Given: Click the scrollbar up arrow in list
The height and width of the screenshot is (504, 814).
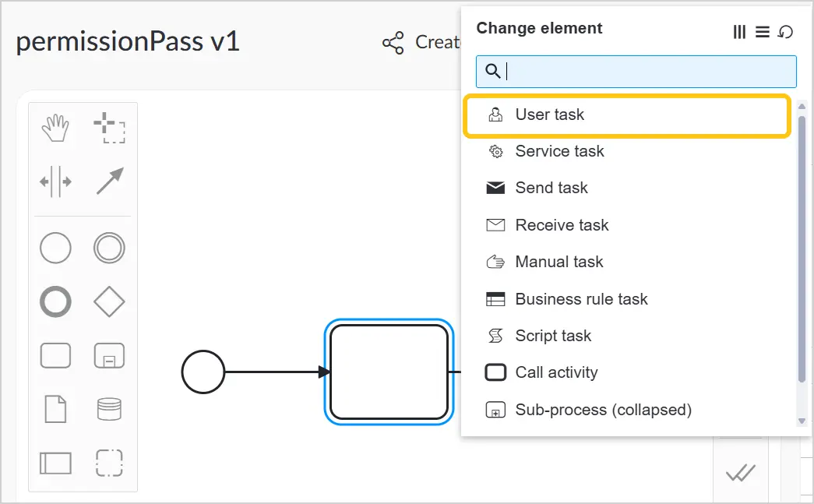Looking at the screenshot, I should tap(802, 107).
